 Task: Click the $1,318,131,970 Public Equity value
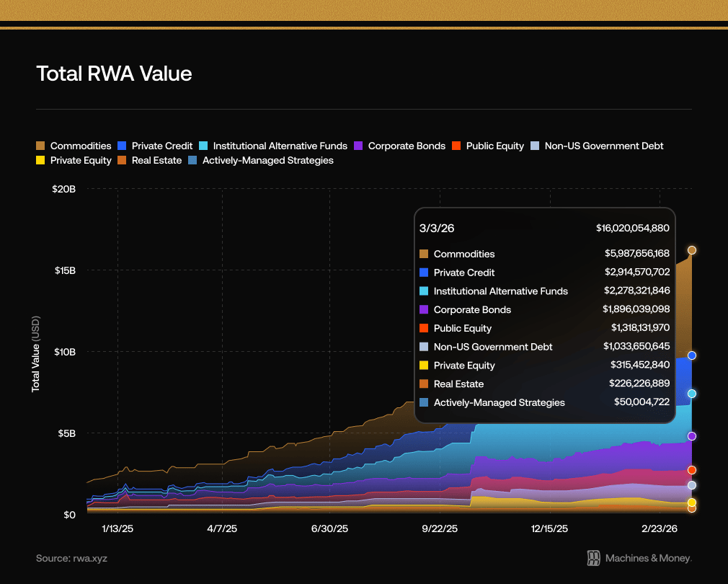coord(640,328)
